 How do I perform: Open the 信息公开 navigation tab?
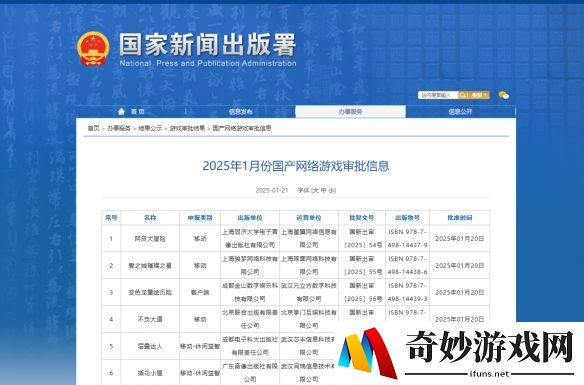click(460, 112)
